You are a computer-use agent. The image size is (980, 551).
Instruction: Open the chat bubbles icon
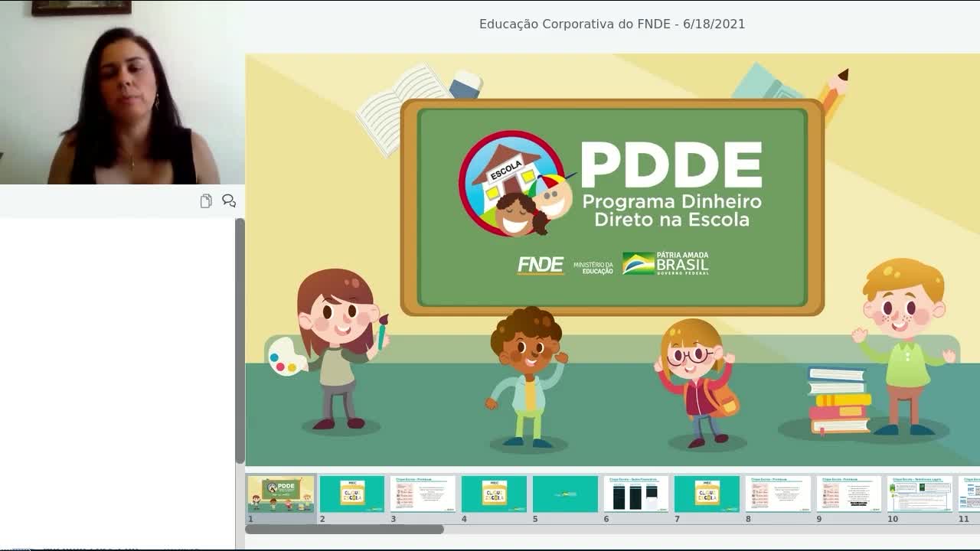tap(229, 201)
